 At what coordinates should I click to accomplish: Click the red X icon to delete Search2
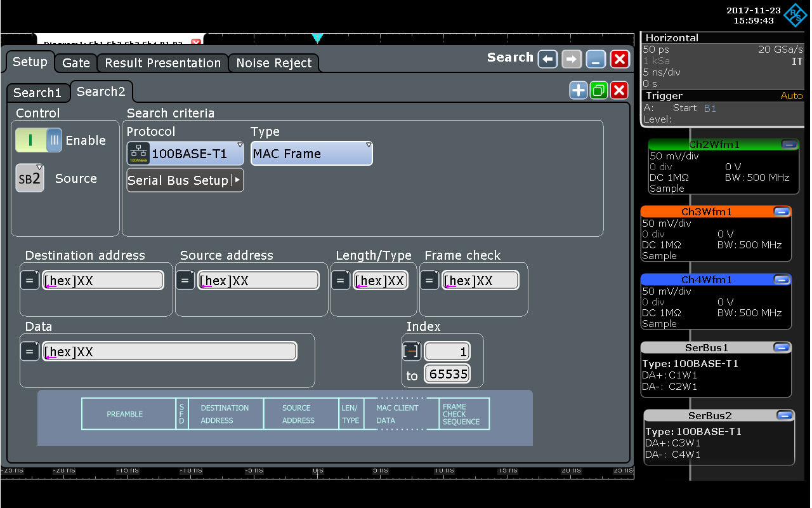coord(619,90)
